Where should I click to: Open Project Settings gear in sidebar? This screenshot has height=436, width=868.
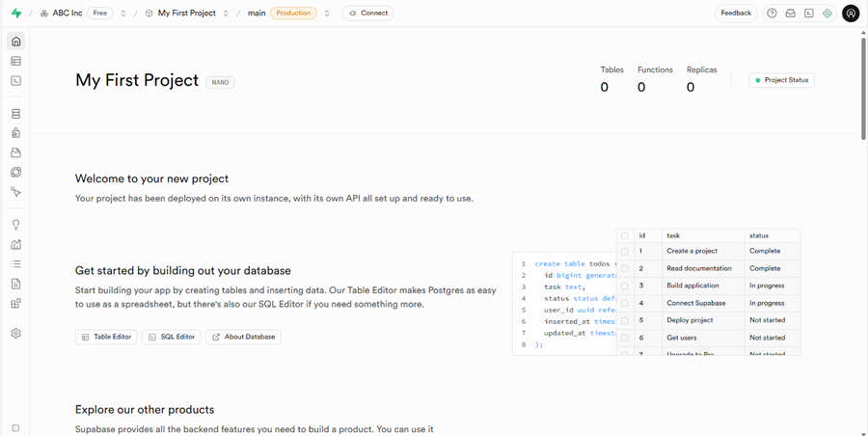[x=15, y=333]
